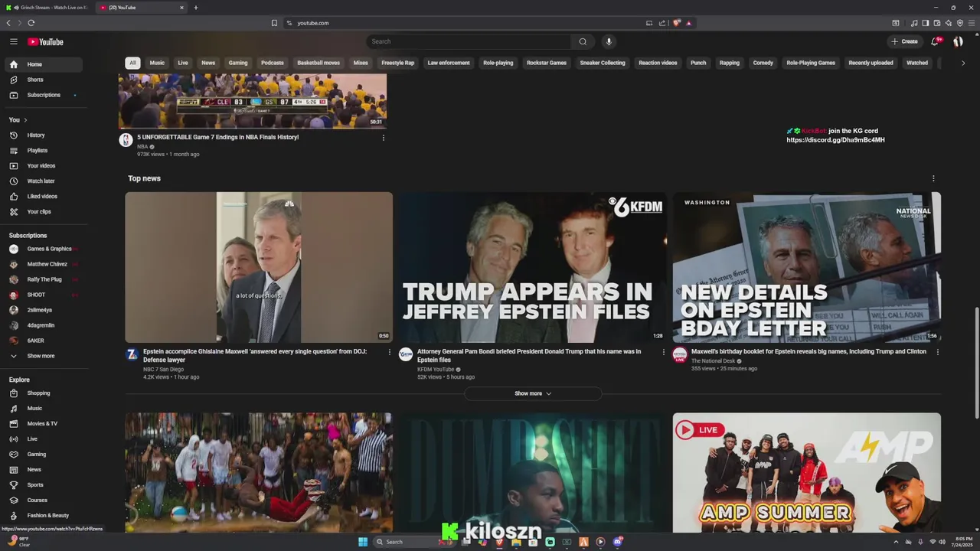Open the YouTube hamburger guide menu
The width and height of the screenshot is (980, 551).
coord(13,41)
